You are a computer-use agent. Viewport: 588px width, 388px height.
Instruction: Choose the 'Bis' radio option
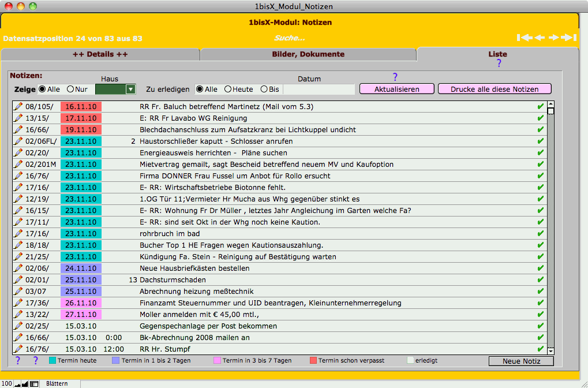pyautogui.click(x=264, y=89)
